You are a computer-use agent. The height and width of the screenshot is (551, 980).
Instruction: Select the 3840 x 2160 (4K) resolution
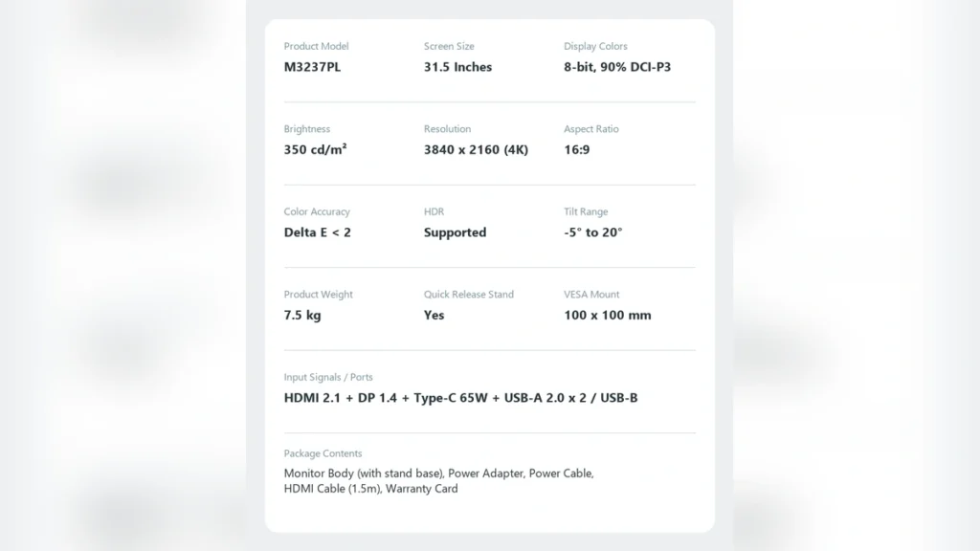click(x=476, y=149)
